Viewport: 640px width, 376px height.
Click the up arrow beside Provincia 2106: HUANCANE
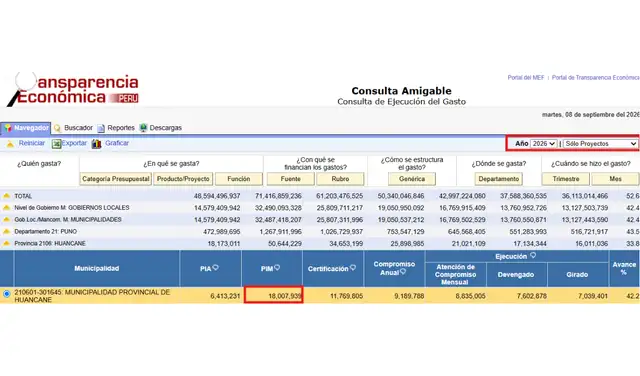click(6, 243)
